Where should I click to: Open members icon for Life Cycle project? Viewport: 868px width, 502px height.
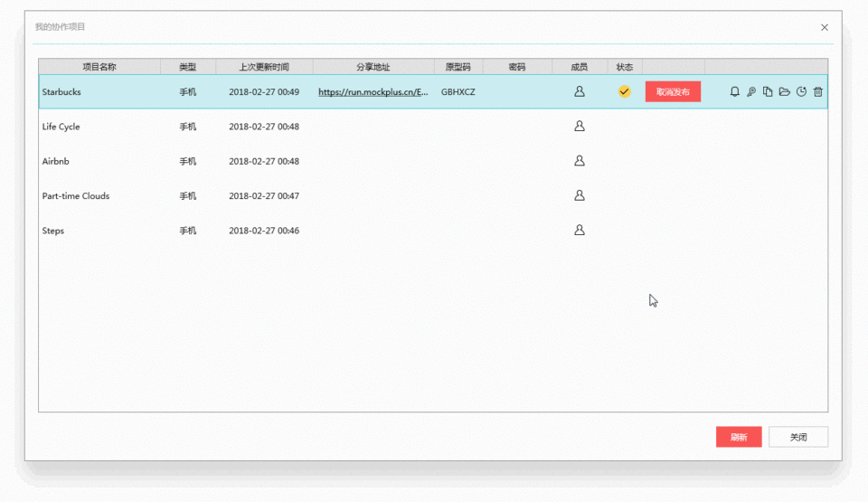579,127
